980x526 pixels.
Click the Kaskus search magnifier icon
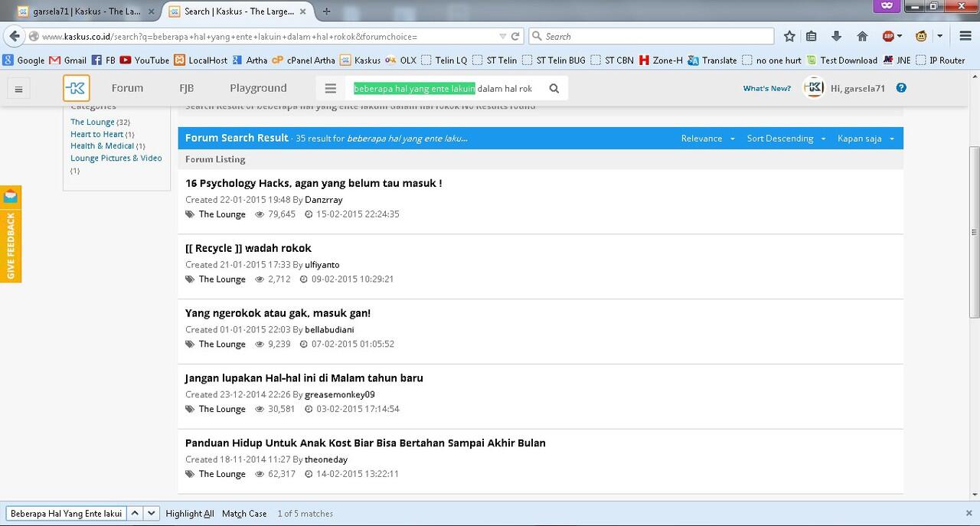[554, 88]
